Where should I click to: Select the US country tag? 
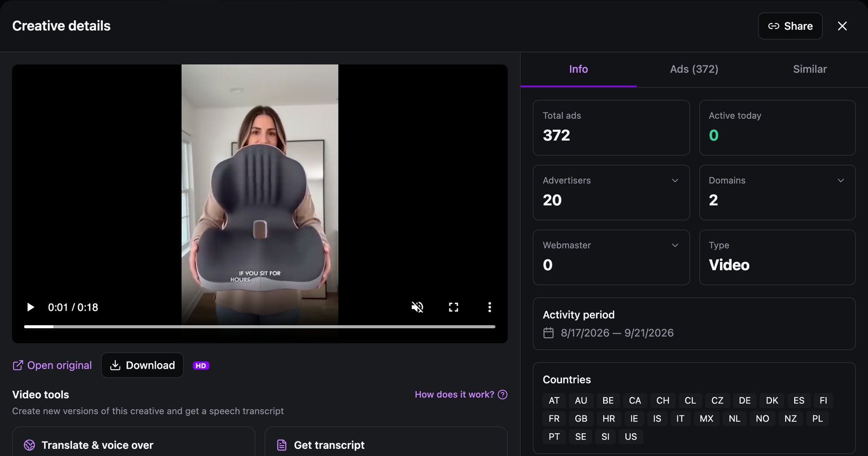(631, 437)
